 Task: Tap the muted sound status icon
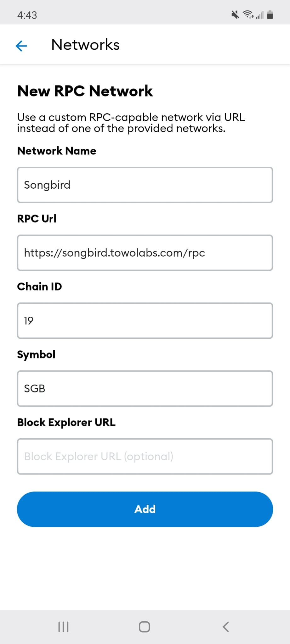coord(235,14)
